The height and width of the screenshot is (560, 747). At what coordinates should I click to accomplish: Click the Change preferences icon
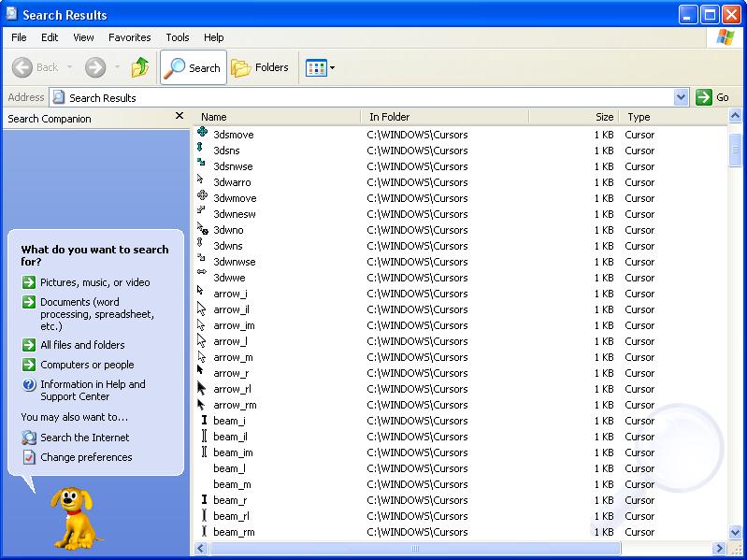(29, 457)
